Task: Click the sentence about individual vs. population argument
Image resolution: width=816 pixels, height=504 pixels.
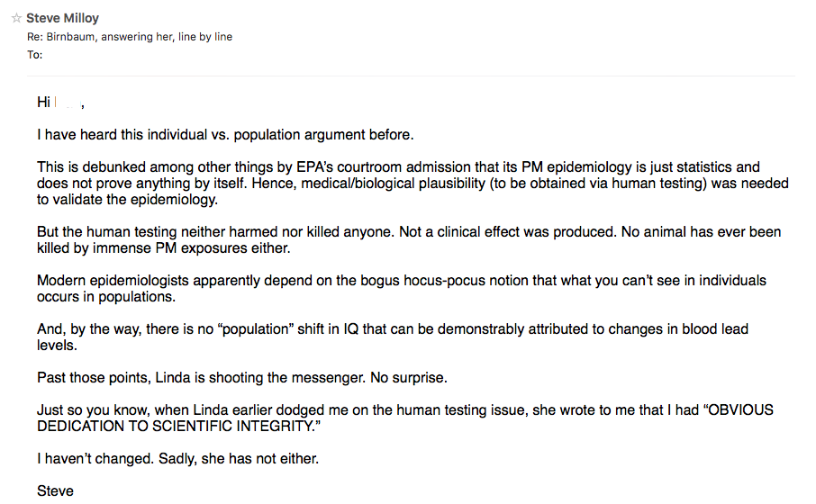Action: click(225, 135)
